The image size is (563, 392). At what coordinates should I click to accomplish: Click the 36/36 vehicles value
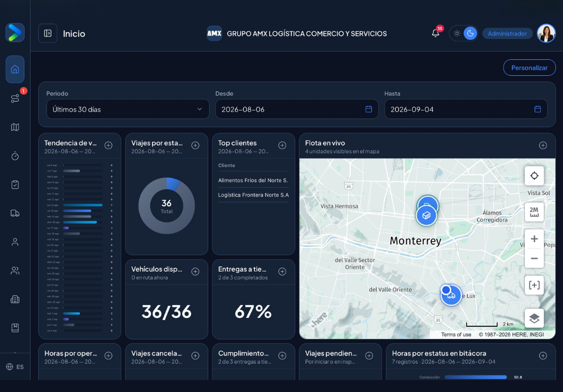click(167, 311)
